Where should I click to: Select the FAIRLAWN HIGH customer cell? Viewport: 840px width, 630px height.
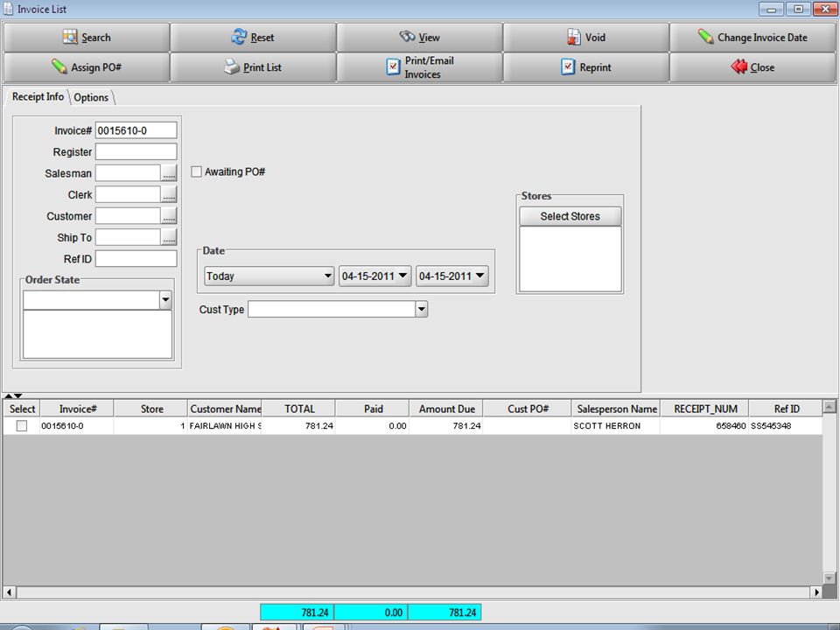(225, 426)
